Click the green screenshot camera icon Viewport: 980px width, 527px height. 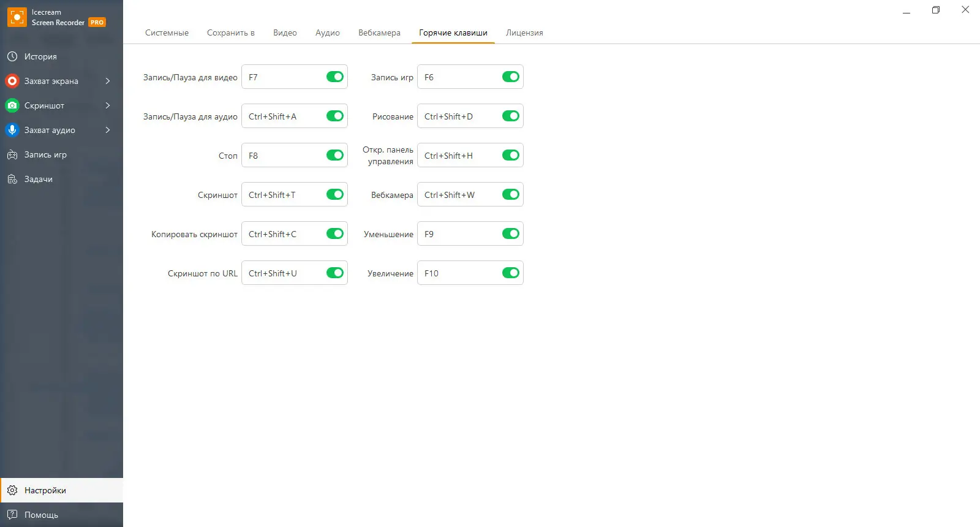pyautogui.click(x=12, y=105)
